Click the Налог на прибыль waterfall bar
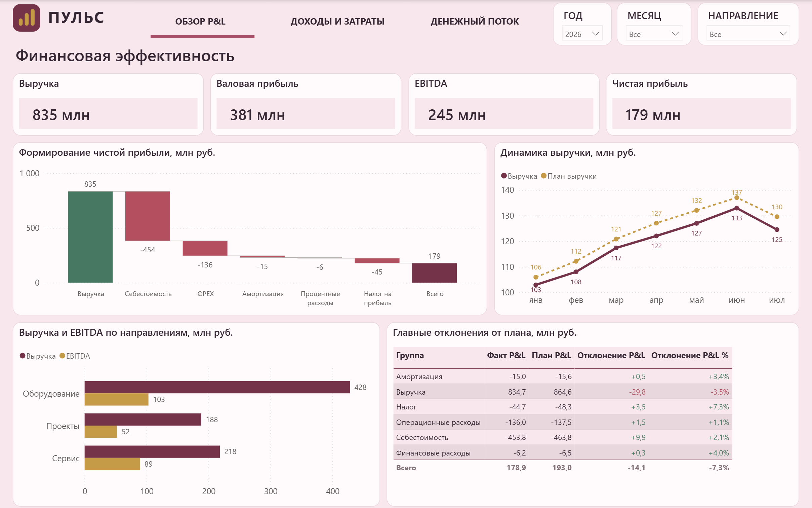This screenshot has width=812, height=508. (377, 260)
